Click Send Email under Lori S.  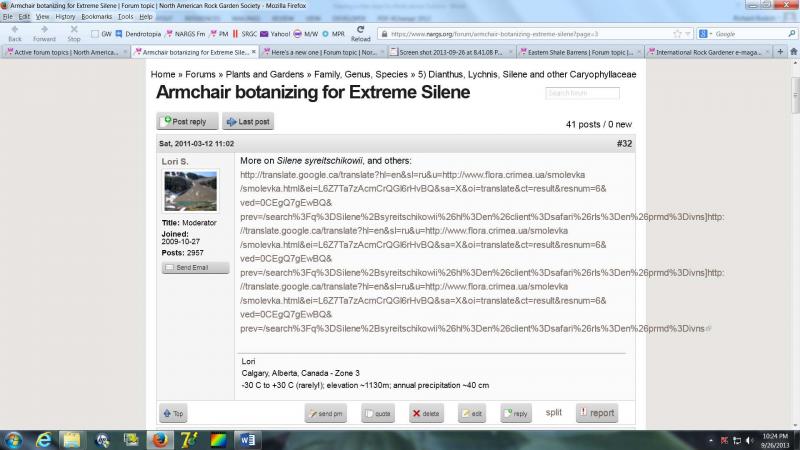tap(196, 267)
